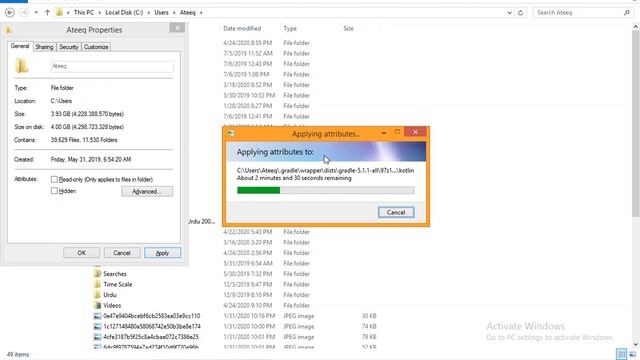
Task: Select file 0e47e9404bcebf6cb2583ea03e9cc110
Action: (x=151, y=316)
